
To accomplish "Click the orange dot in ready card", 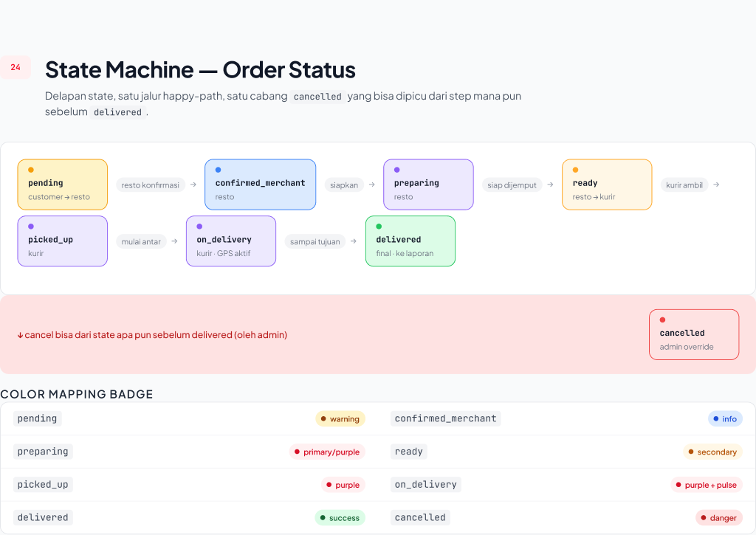I will click(x=575, y=170).
